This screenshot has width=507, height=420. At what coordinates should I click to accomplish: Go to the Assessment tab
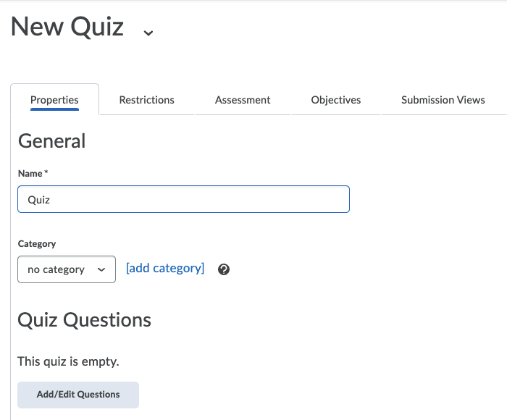coord(243,100)
